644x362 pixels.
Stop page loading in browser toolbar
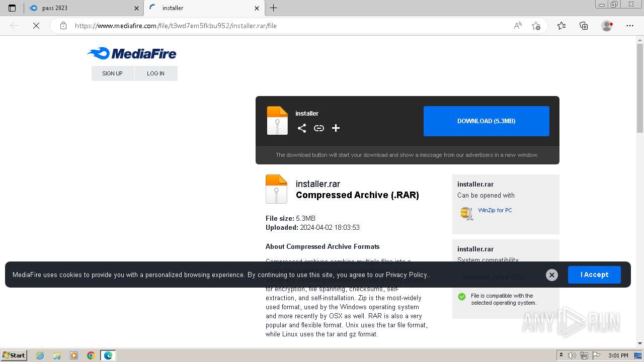coord(36,26)
